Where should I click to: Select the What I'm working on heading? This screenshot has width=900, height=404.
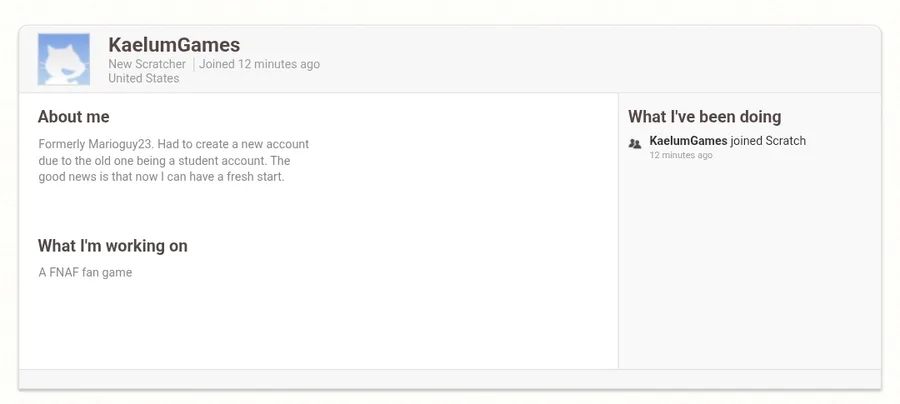(x=113, y=246)
